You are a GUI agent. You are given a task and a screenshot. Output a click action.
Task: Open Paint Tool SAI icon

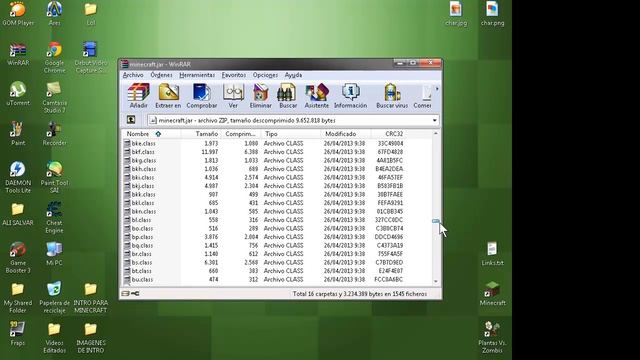click(54, 177)
